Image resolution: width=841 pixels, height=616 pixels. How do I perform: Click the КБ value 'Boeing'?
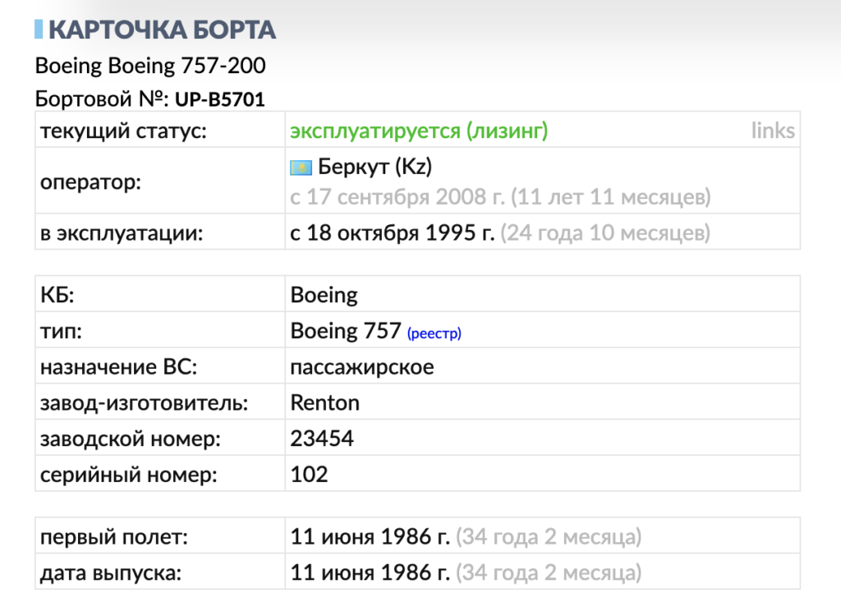[324, 296]
